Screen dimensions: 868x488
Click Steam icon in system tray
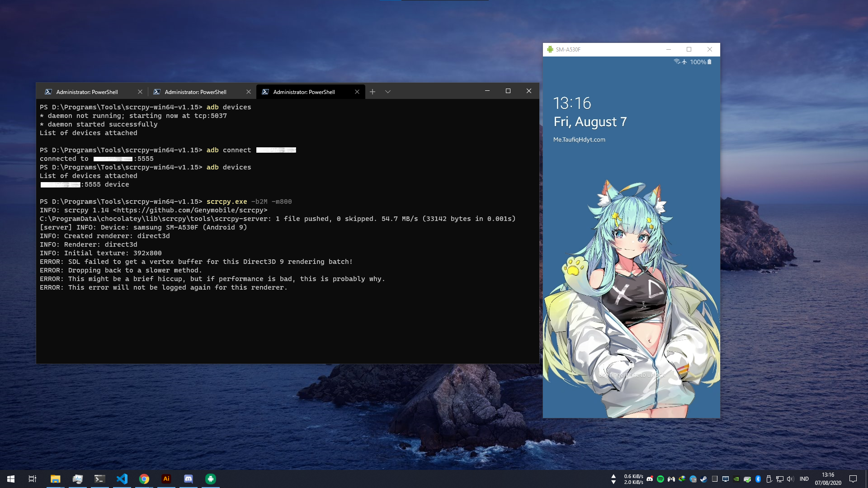[x=704, y=479]
